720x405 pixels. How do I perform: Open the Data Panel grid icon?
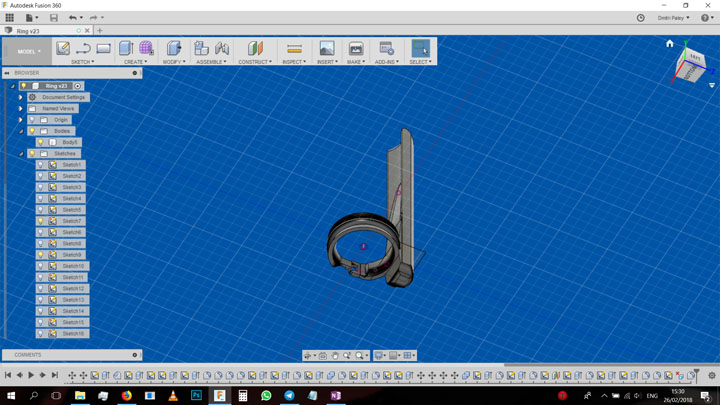(9, 18)
